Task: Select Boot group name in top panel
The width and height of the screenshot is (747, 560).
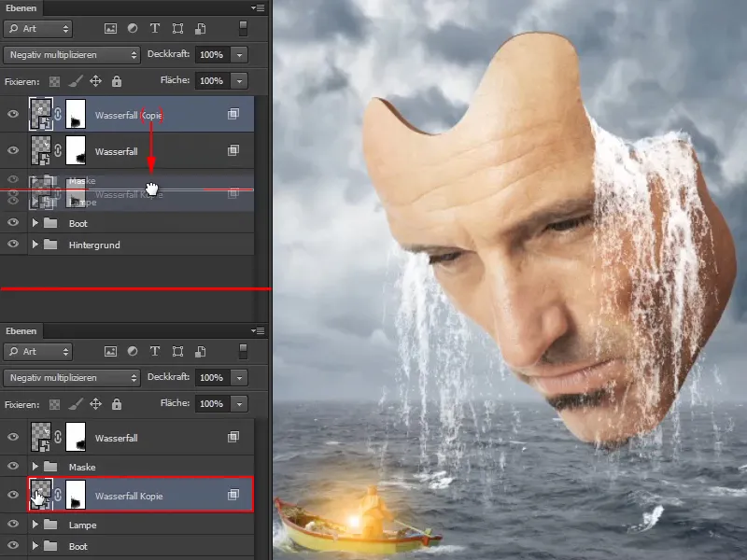Action: coord(78,223)
